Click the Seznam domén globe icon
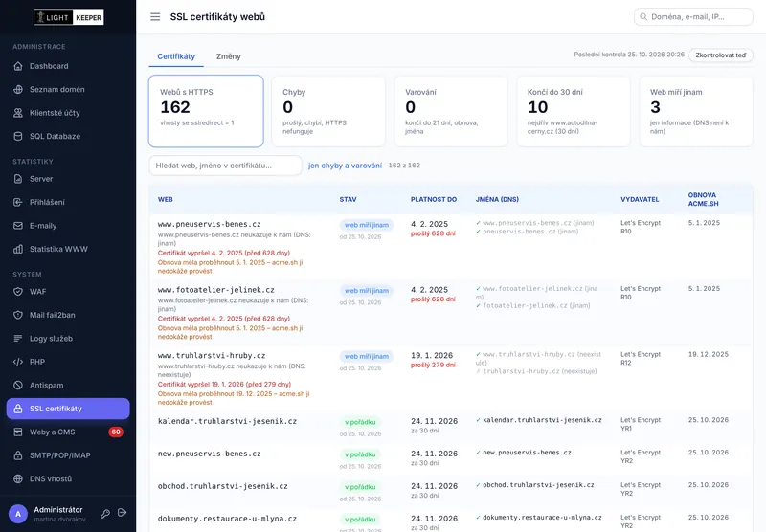Screen dimensions: 766x532 (x=18, y=89)
